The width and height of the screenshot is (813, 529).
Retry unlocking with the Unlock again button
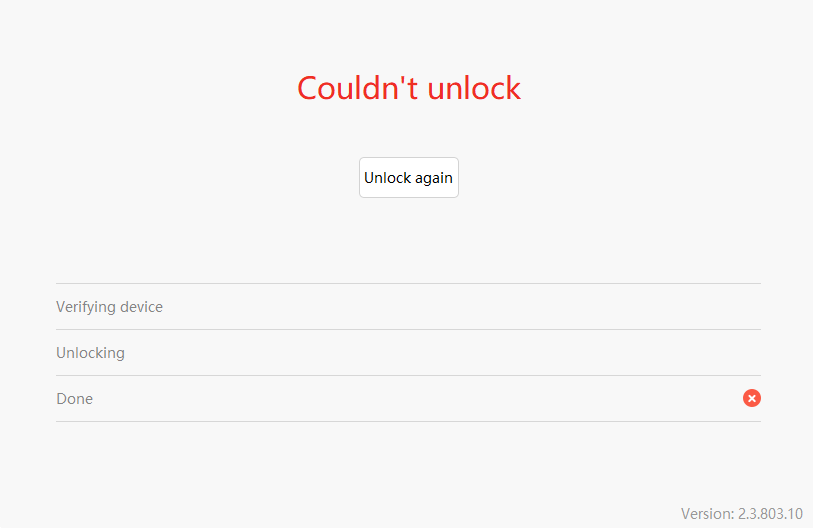point(409,177)
